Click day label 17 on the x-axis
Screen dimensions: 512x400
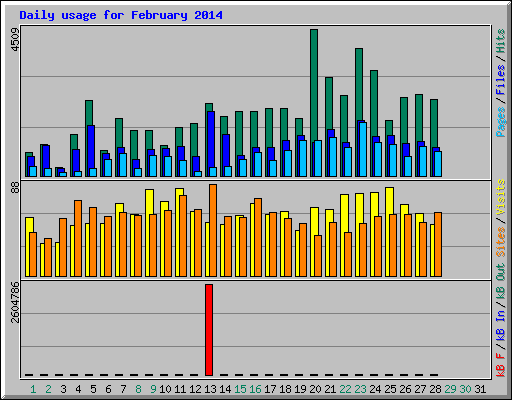[x=270, y=389]
